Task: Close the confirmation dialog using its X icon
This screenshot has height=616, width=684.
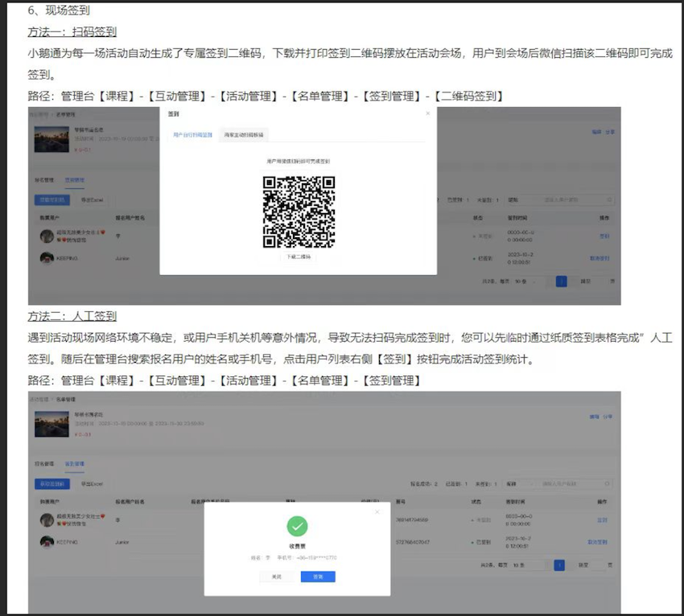Action: point(377,511)
